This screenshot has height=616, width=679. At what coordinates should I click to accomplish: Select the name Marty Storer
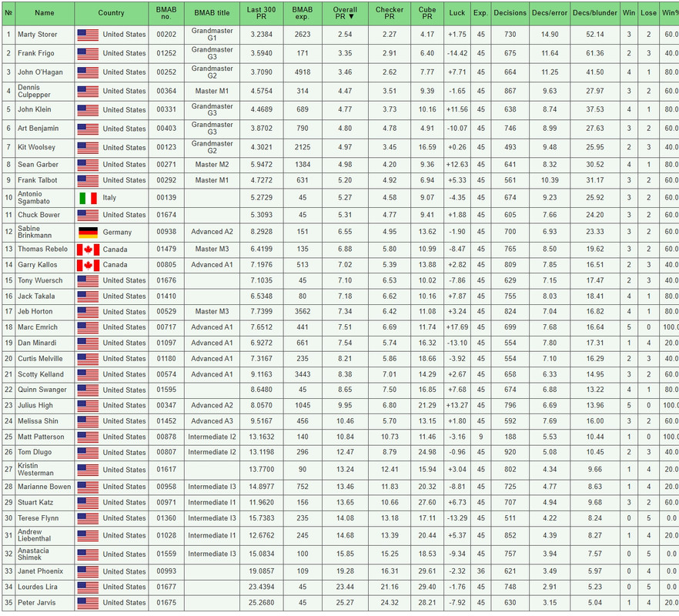click(x=37, y=34)
